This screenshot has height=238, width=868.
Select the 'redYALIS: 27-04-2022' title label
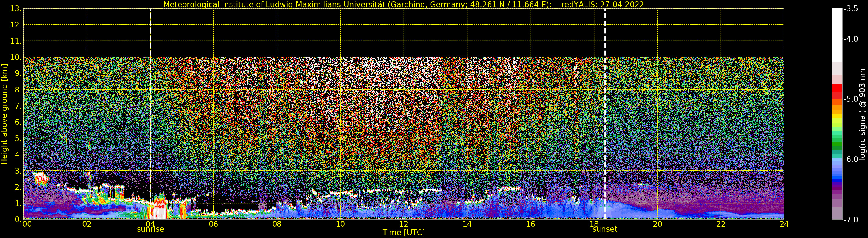602,4
